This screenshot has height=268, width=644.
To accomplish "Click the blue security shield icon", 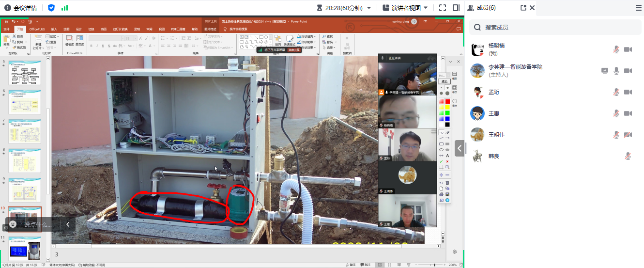I will click(51, 8).
